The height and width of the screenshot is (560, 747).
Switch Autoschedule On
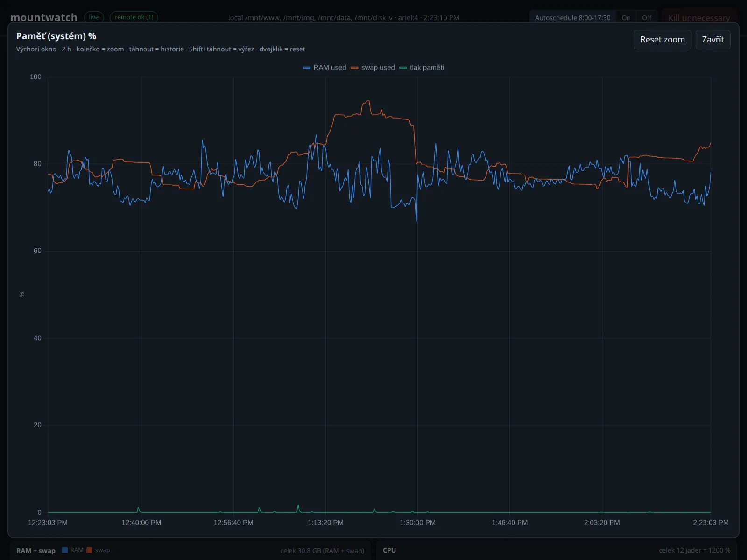(x=626, y=18)
